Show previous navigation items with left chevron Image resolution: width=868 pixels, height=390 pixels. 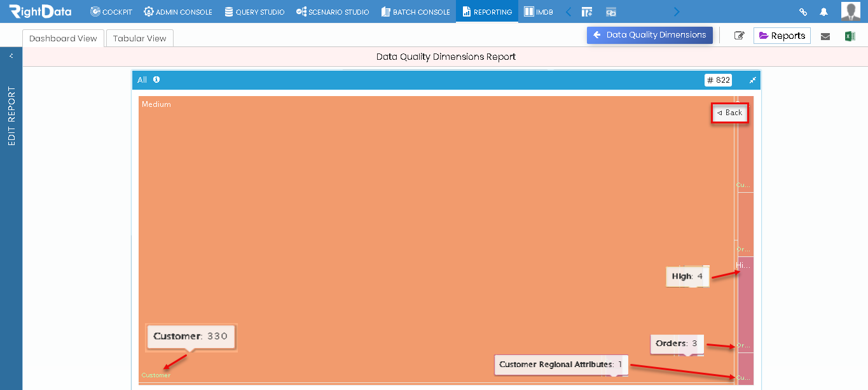tap(568, 11)
